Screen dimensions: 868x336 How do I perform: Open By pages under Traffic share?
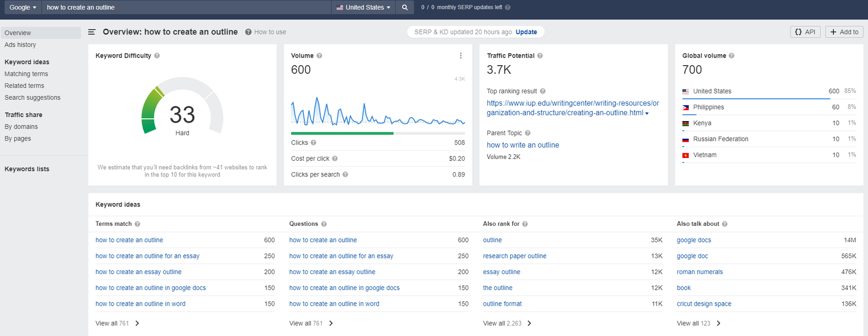[x=18, y=139]
